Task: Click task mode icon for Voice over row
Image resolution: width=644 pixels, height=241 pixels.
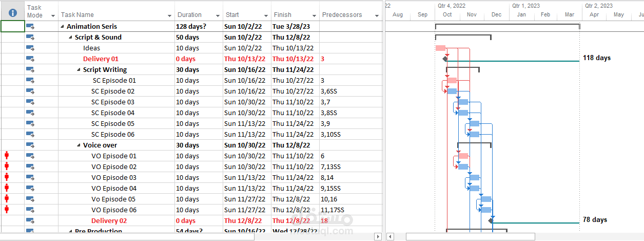Action: click(30, 145)
